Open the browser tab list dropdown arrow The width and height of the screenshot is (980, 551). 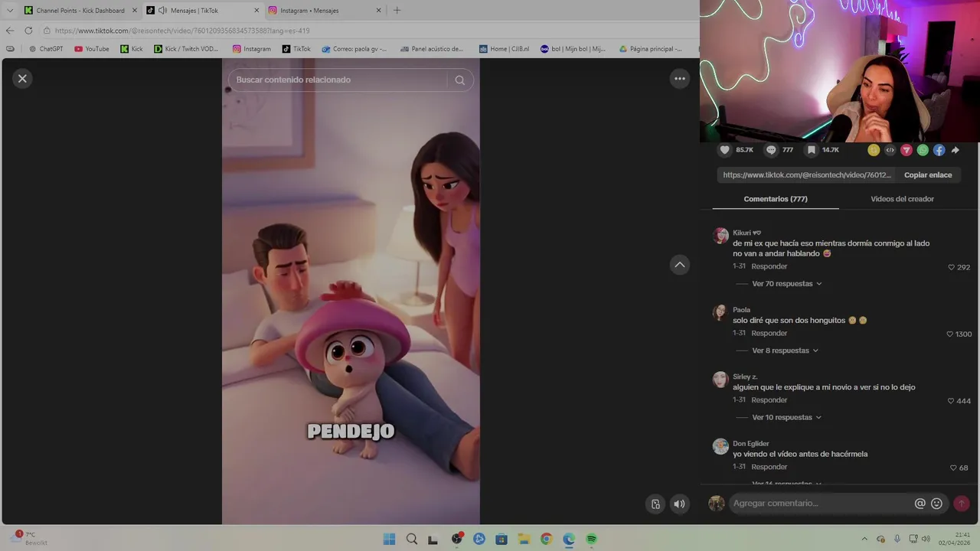point(10,11)
